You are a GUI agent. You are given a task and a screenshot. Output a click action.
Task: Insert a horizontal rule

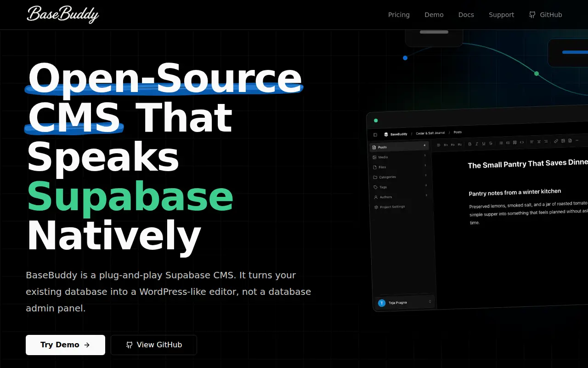click(x=577, y=140)
